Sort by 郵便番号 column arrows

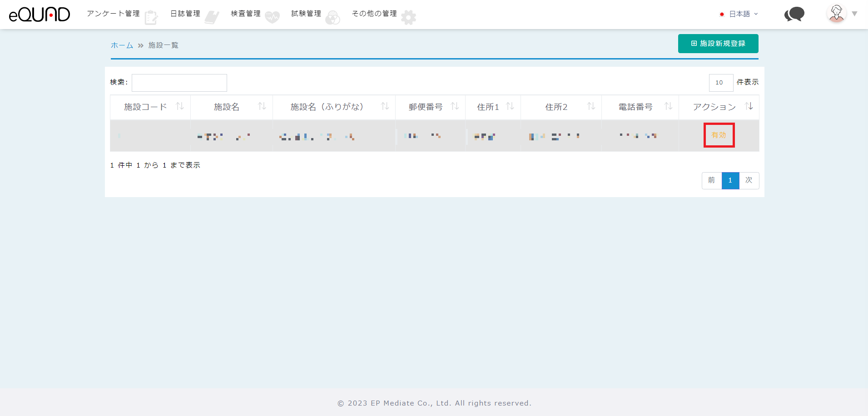tap(455, 106)
